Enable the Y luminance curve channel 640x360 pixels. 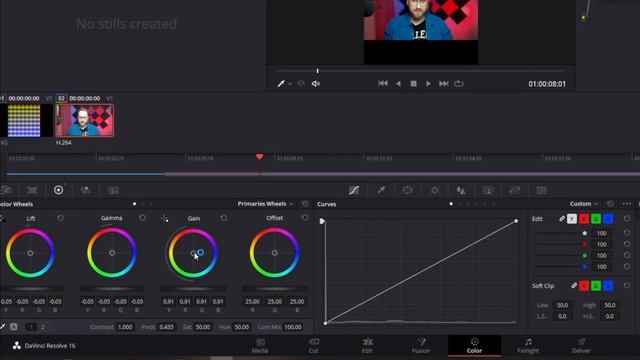click(572, 219)
